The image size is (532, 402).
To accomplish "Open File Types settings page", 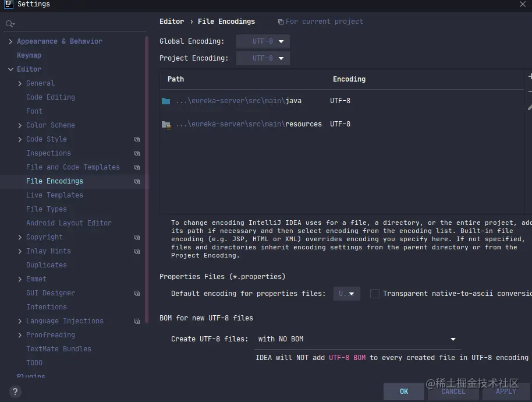I will pos(47,209).
